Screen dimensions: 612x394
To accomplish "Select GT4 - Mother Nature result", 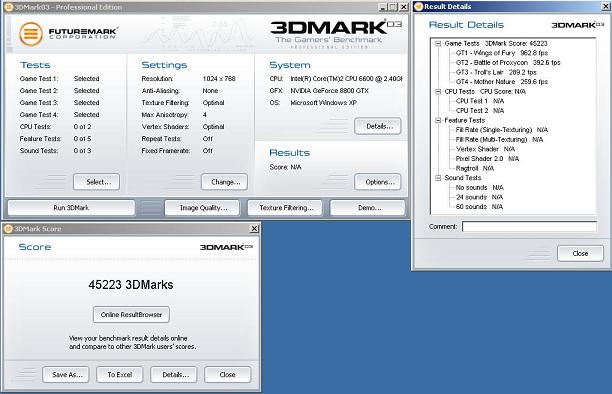I will [x=502, y=82].
